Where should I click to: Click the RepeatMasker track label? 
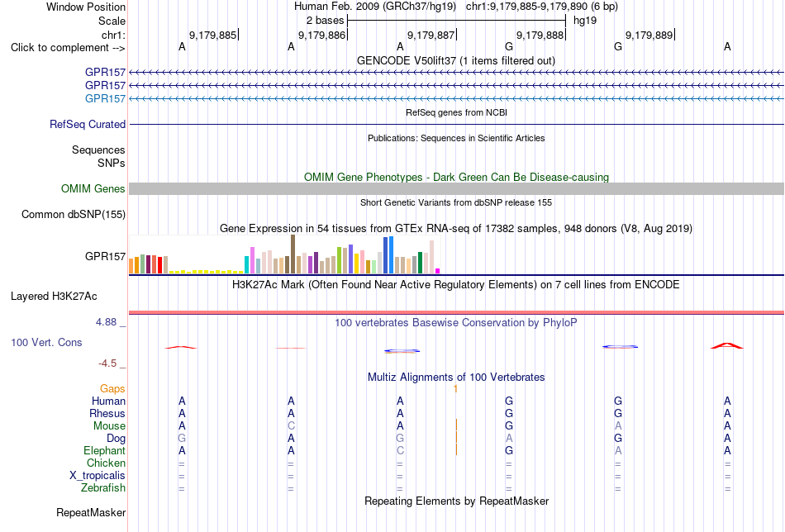[x=91, y=512]
